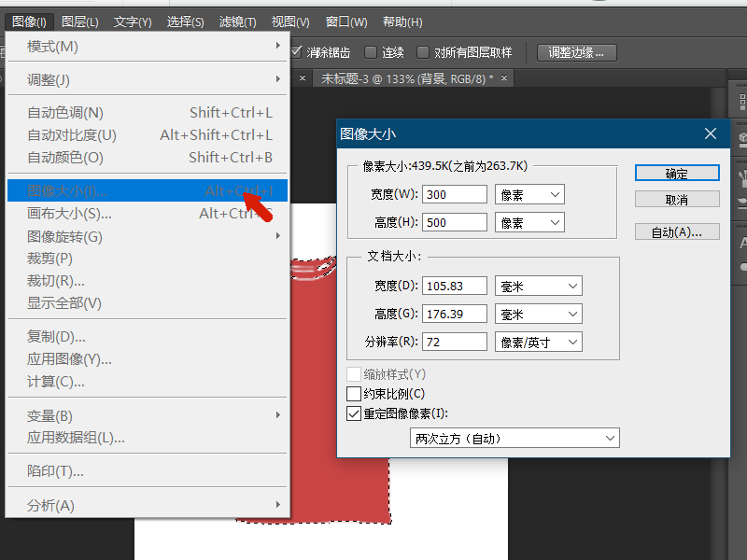
Task: Open the 选择(S) menu
Action: click(185, 21)
